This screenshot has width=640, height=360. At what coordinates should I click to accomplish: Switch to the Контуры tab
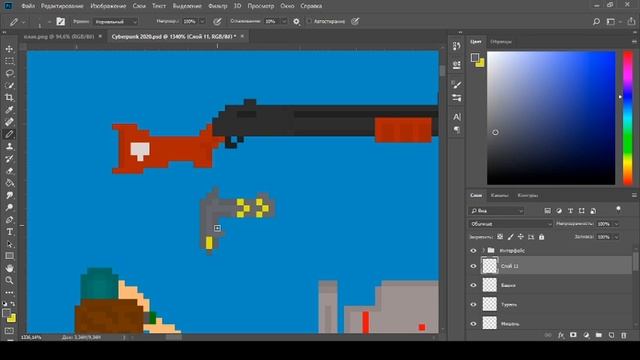tap(528, 196)
